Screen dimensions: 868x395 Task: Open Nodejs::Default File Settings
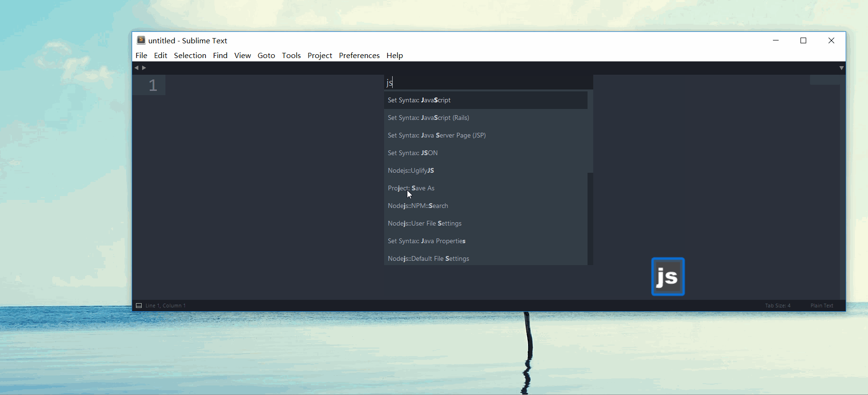pyautogui.click(x=486, y=258)
